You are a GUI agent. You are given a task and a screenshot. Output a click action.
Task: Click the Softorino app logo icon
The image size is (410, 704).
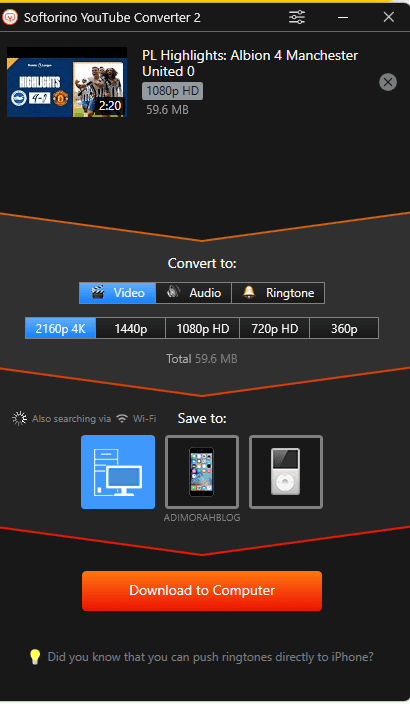click(10, 17)
